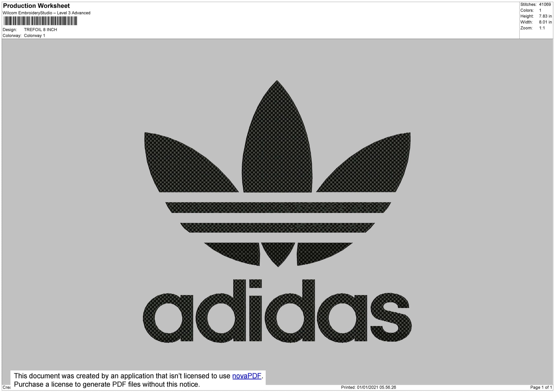Open the novaPDF link
The height and width of the screenshot is (392, 555).
pos(247,376)
